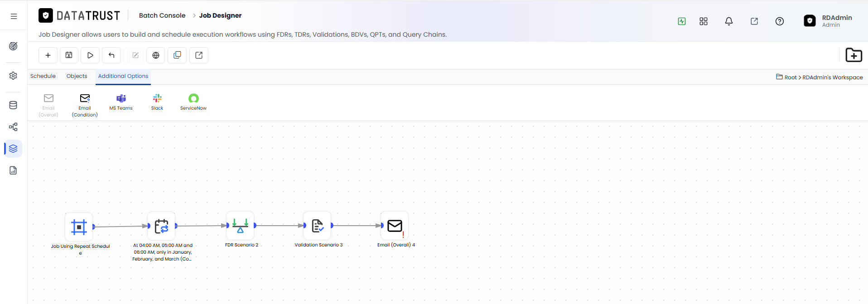Image resolution: width=868 pixels, height=304 pixels.
Task: Click the greyed edit pencil button
Action: tap(135, 55)
